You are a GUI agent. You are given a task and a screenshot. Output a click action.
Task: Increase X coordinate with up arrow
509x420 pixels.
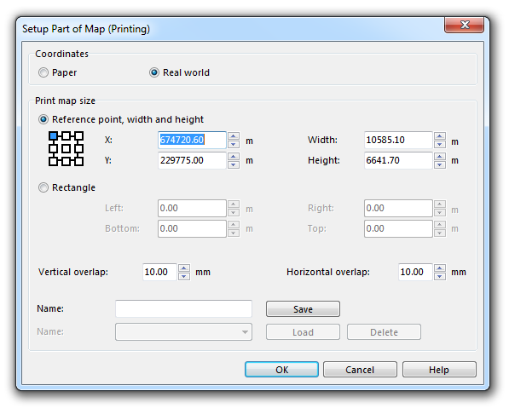(234, 136)
